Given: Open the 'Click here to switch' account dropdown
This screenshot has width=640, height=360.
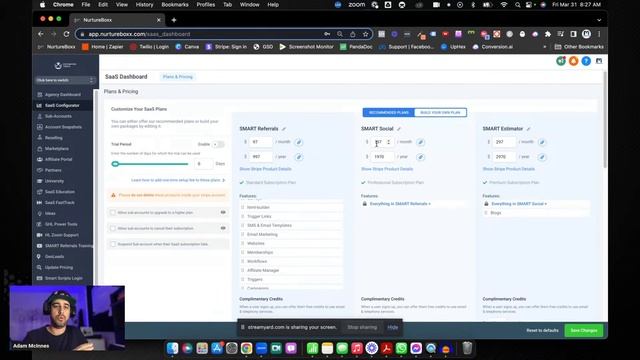Looking at the screenshot, I should [x=65, y=80].
